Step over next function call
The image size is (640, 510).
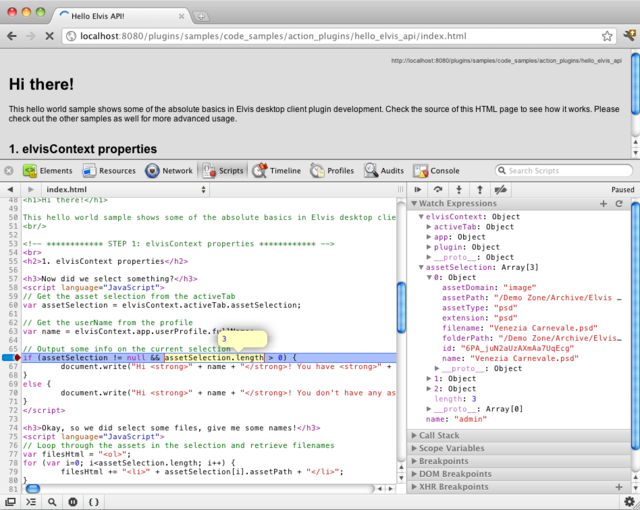coord(438,189)
